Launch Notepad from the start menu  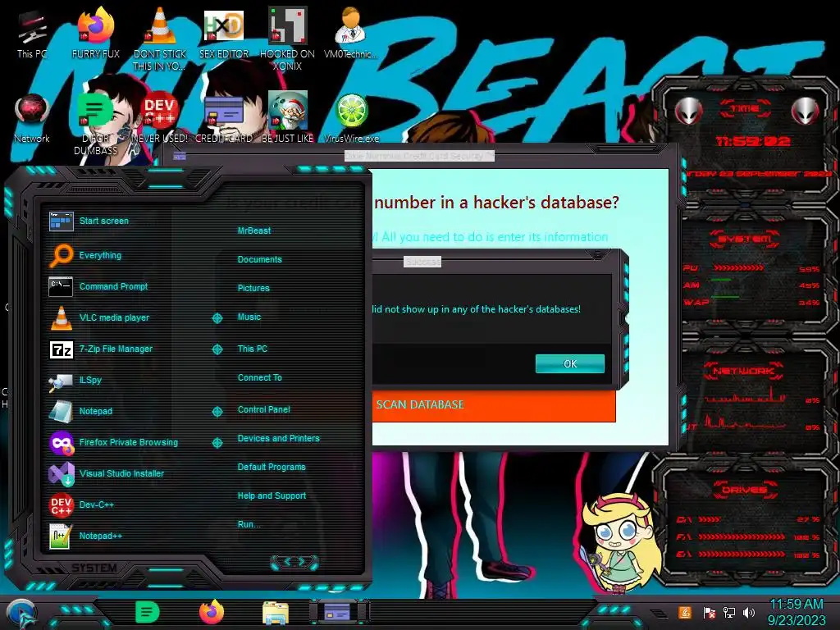point(80,412)
